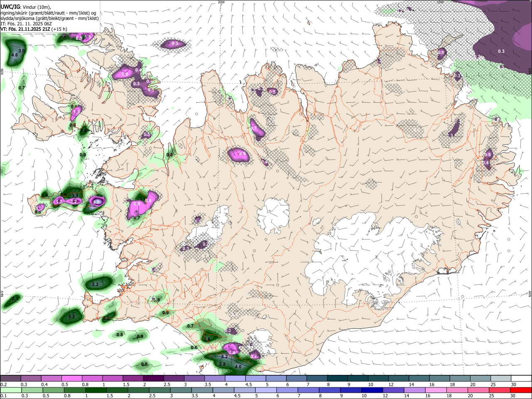Click the 3.1 value on Snæfellsnes peninsula
The width and height of the screenshot is (532, 399).
(75, 196)
